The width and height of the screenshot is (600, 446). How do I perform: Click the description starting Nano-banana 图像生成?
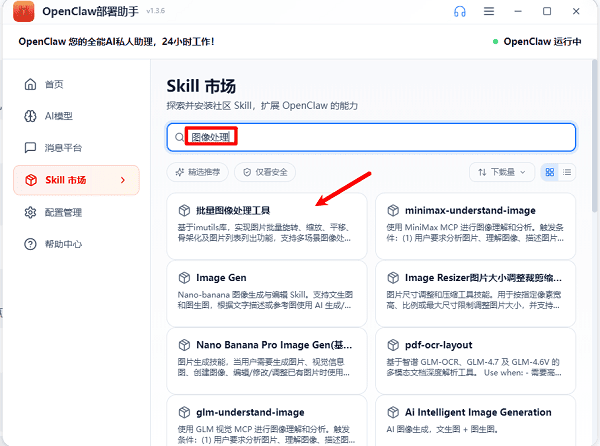[x=265, y=300]
